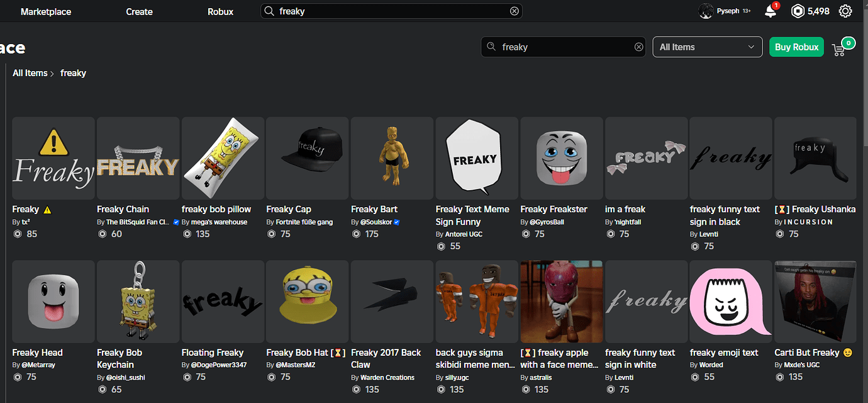Click the Robux balance icon
Screen dimensions: 868x403
click(798, 11)
